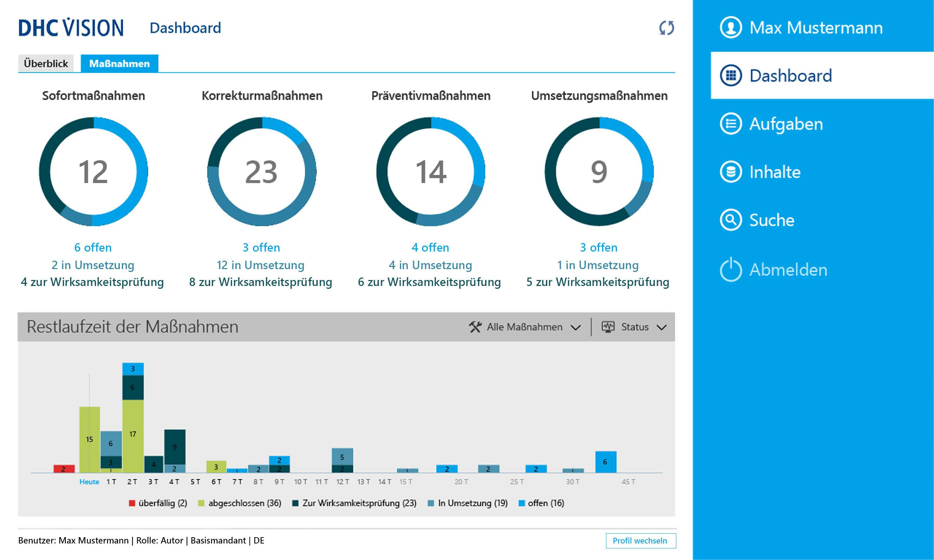Open the Max Mustermann user profile icon
Screen dimensions: 934x560
[x=732, y=27]
